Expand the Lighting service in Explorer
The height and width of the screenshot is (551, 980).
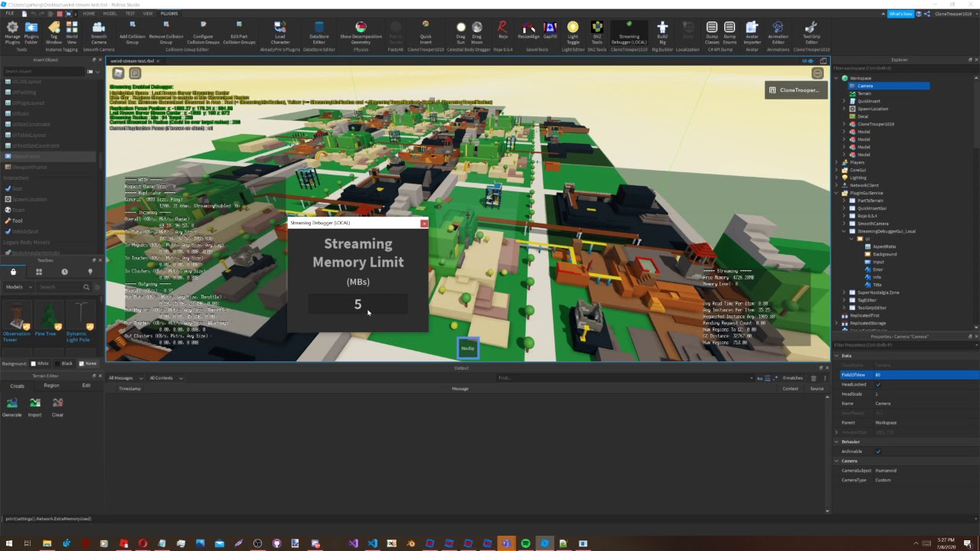tap(837, 178)
